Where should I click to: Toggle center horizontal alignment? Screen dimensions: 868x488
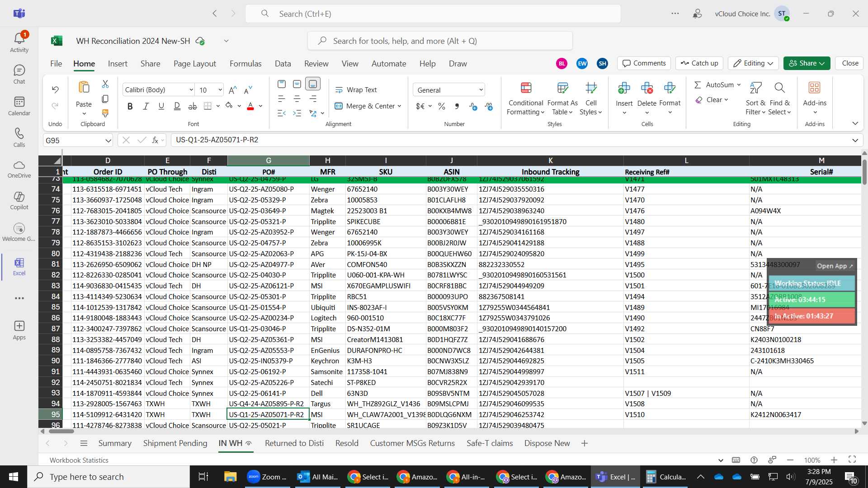297,99
